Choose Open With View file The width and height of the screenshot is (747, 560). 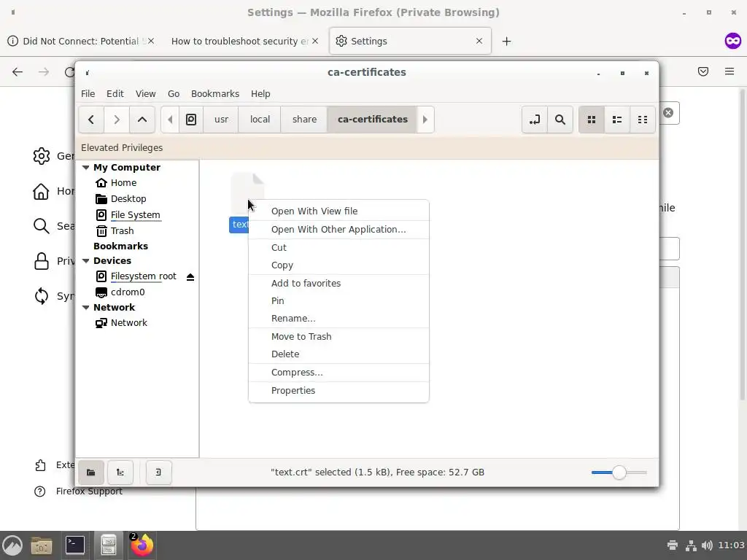coord(338,211)
